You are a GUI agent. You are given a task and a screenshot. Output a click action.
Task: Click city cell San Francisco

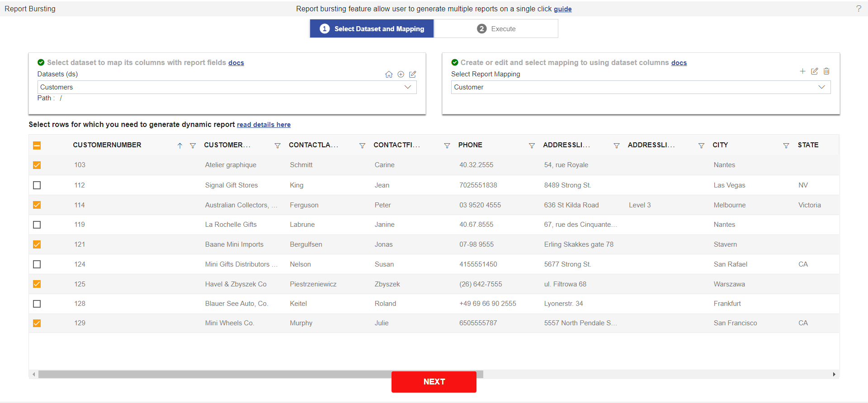735,323
